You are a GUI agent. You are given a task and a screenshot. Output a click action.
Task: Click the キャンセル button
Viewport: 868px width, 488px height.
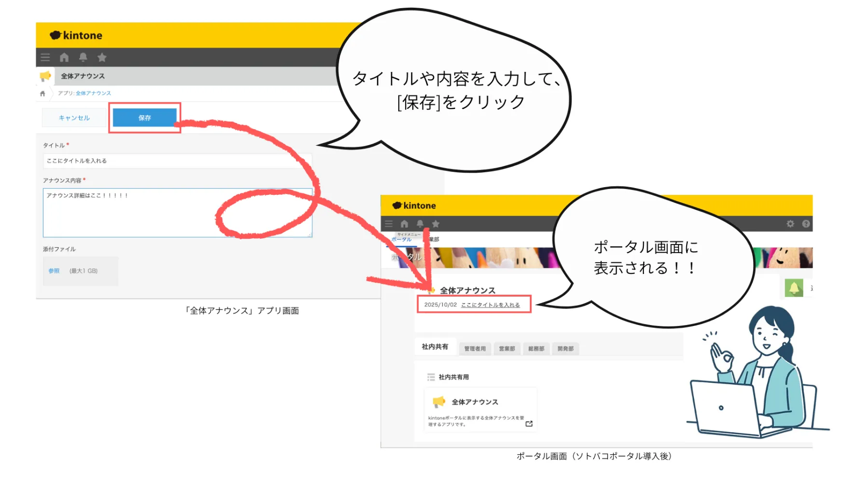73,117
